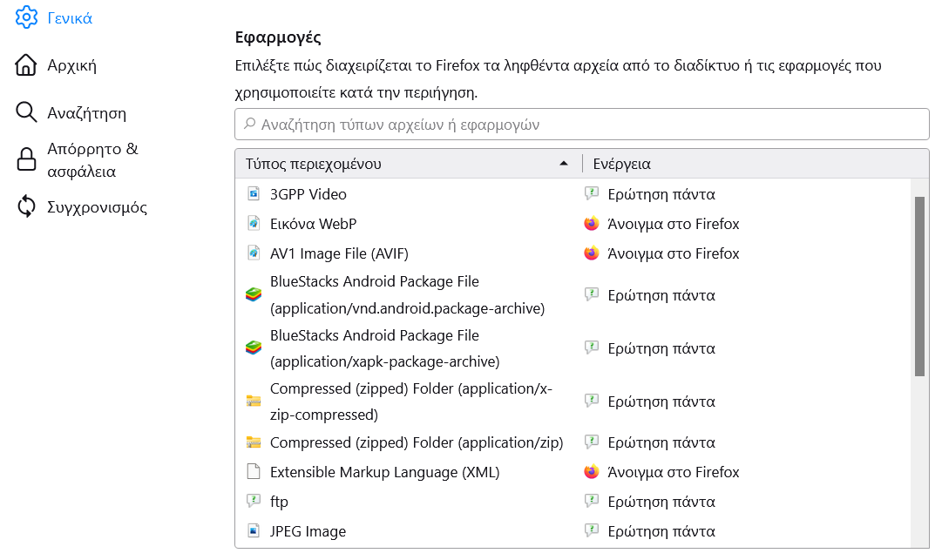The width and height of the screenshot is (942, 560).
Task: Select the 3GPP Video row
Action: 573,194
